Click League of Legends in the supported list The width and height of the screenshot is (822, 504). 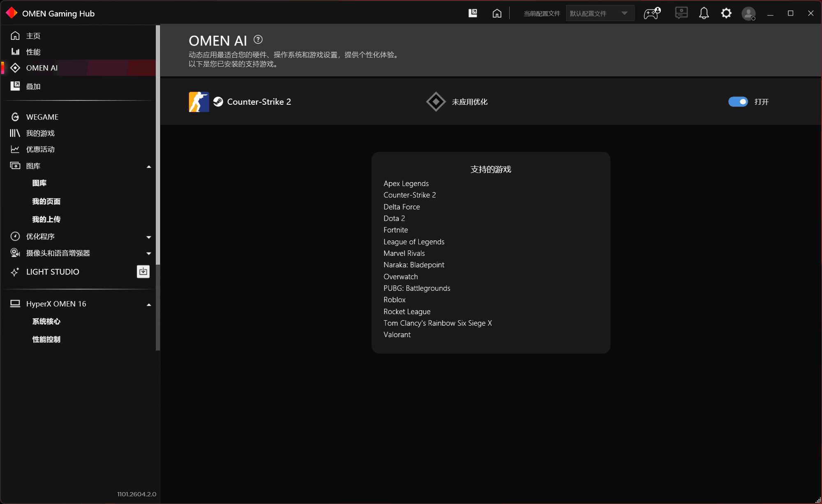coord(414,242)
